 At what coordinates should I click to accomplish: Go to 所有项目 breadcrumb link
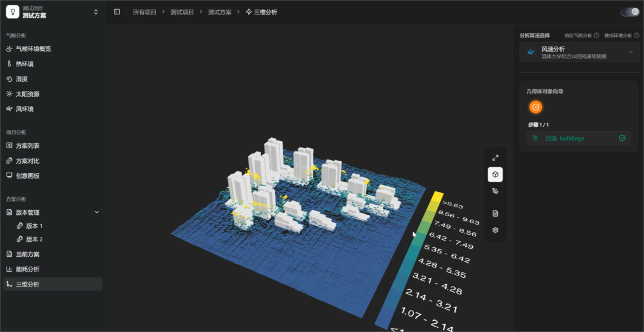pos(144,13)
